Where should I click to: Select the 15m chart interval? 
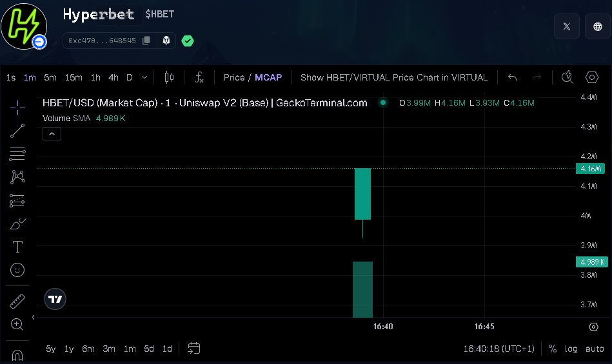point(74,77)
